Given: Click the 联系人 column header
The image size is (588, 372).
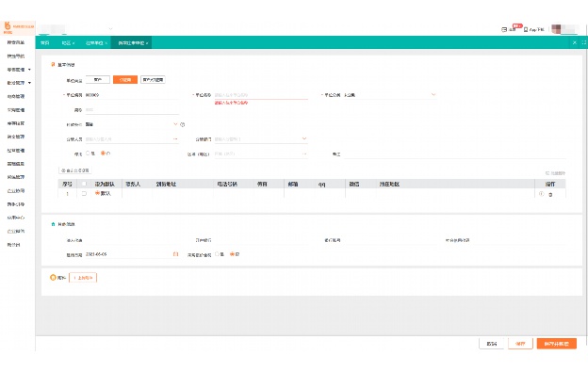Looking at the screenshot, I should 133,184.
